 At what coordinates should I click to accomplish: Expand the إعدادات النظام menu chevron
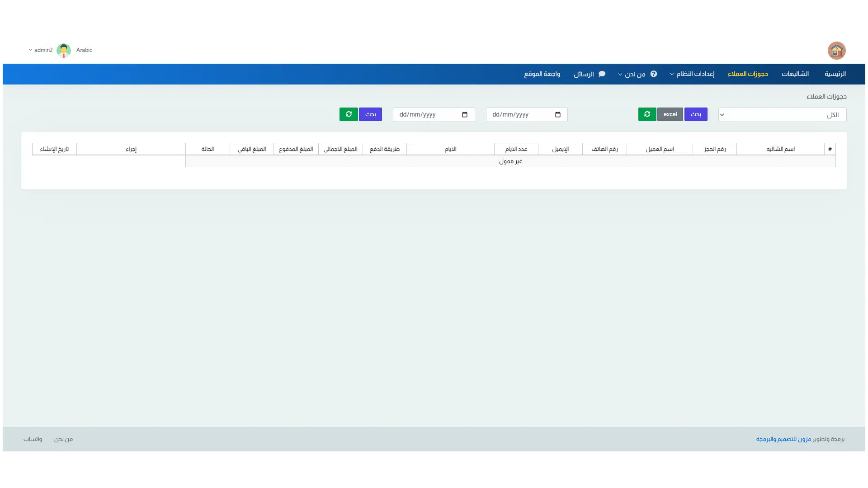pyautogui.click(x=672, y=74)
